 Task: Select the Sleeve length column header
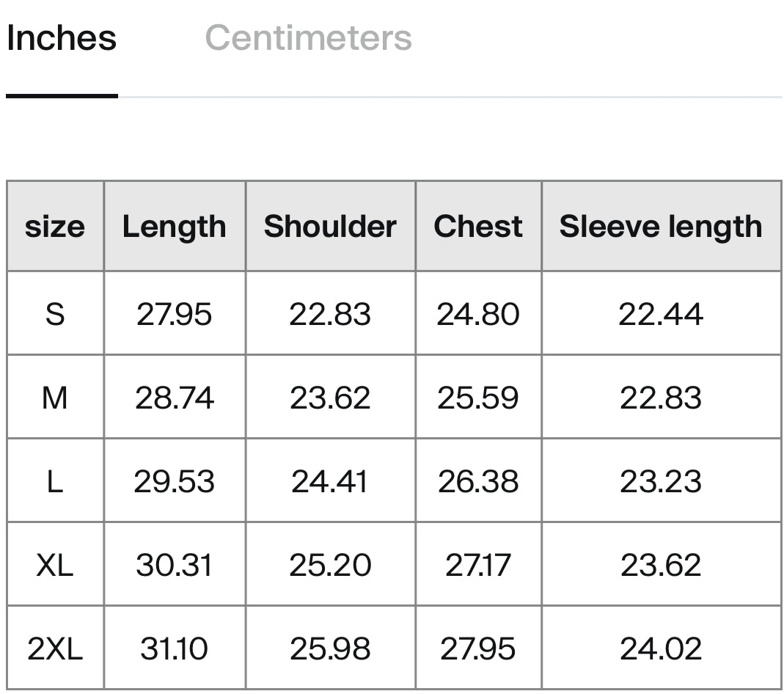coord(661,227)
